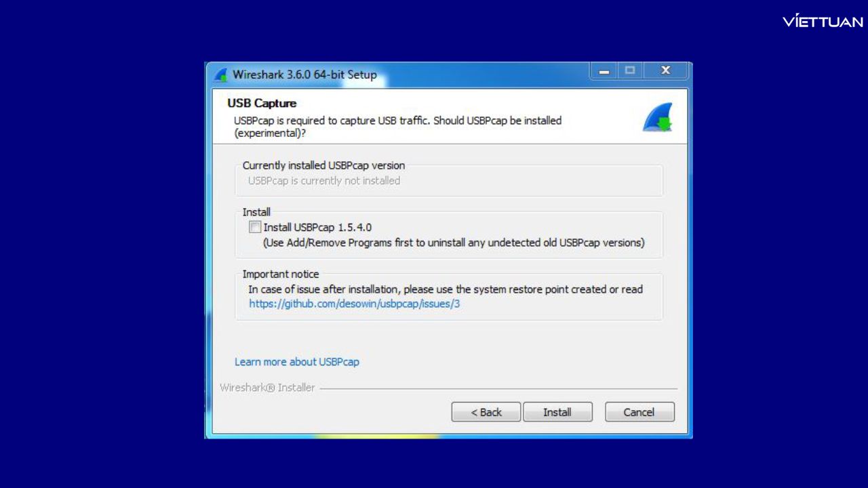Click the VIETTUAN logo

coord(823,21)
